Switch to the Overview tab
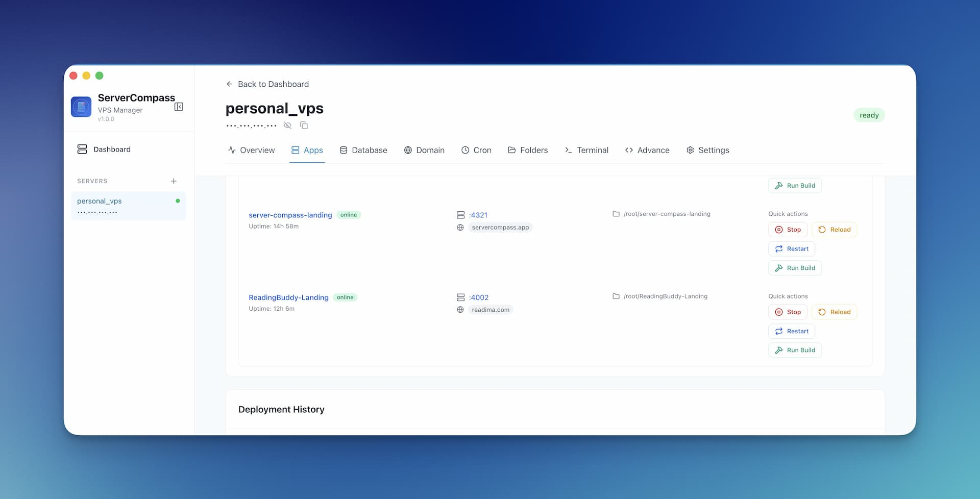980x499 pixels. [251, 150]
